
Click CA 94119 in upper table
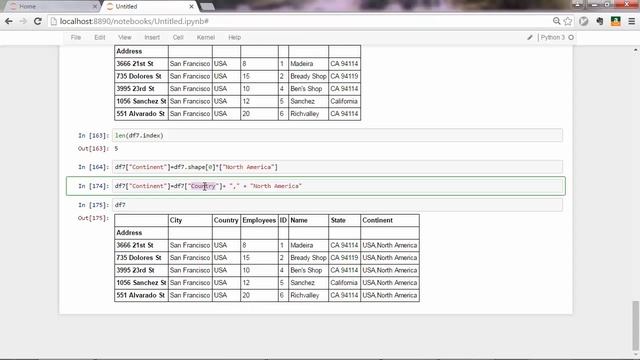coord(344,76)
